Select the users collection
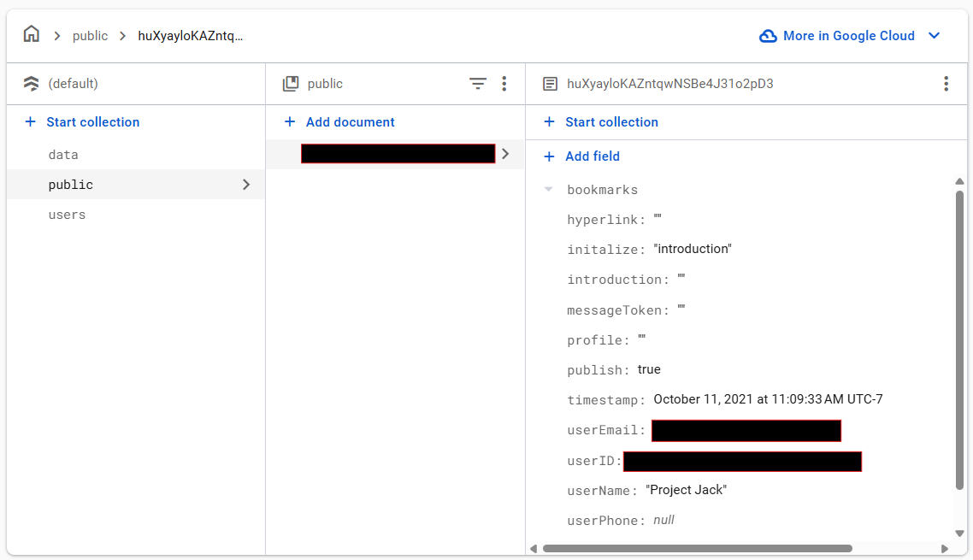 67,215
